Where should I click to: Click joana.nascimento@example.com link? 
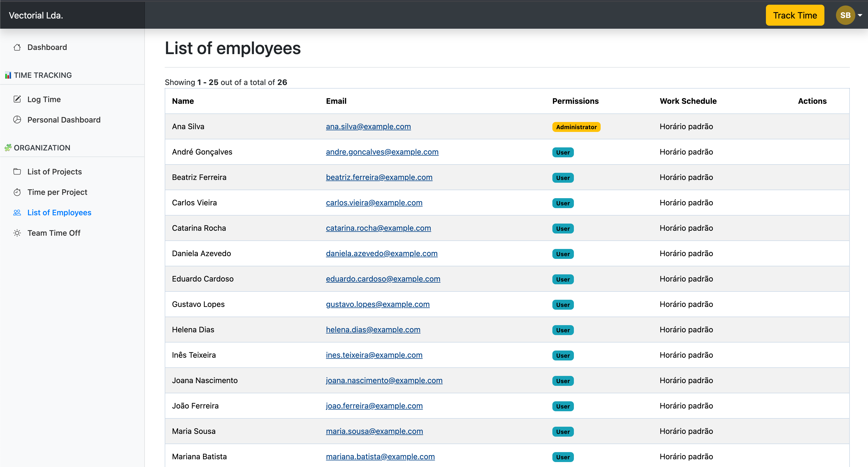tap(384, 380)
